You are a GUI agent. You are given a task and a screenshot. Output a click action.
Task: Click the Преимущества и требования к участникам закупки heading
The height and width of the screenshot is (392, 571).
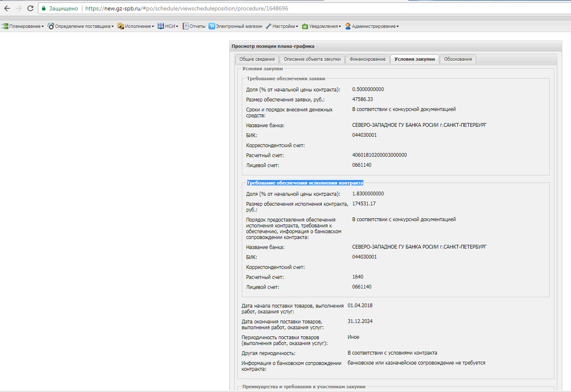304,387
